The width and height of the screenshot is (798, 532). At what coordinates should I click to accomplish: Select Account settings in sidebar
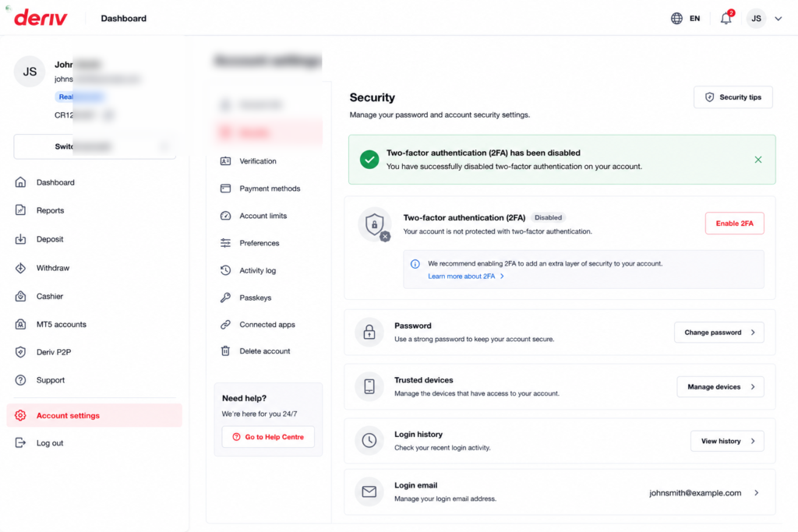click(x=94, y=415)
